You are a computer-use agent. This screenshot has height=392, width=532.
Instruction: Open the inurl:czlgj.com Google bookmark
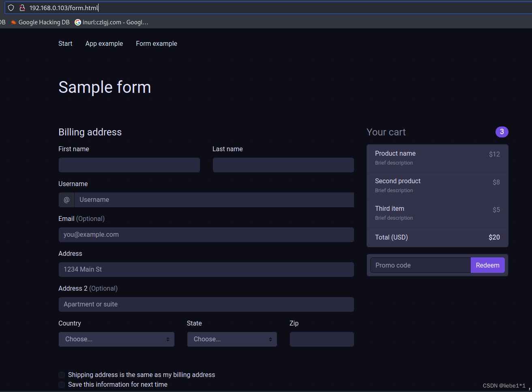112,22
